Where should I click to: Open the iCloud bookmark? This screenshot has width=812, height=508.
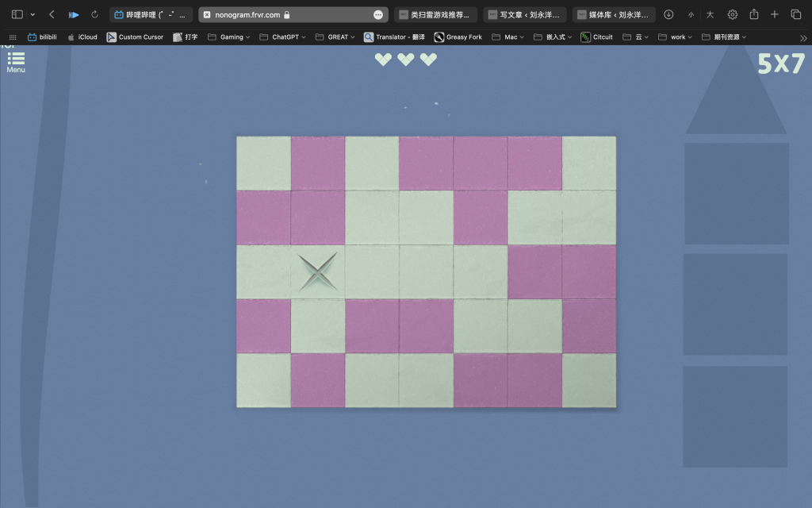pos(82,37)
